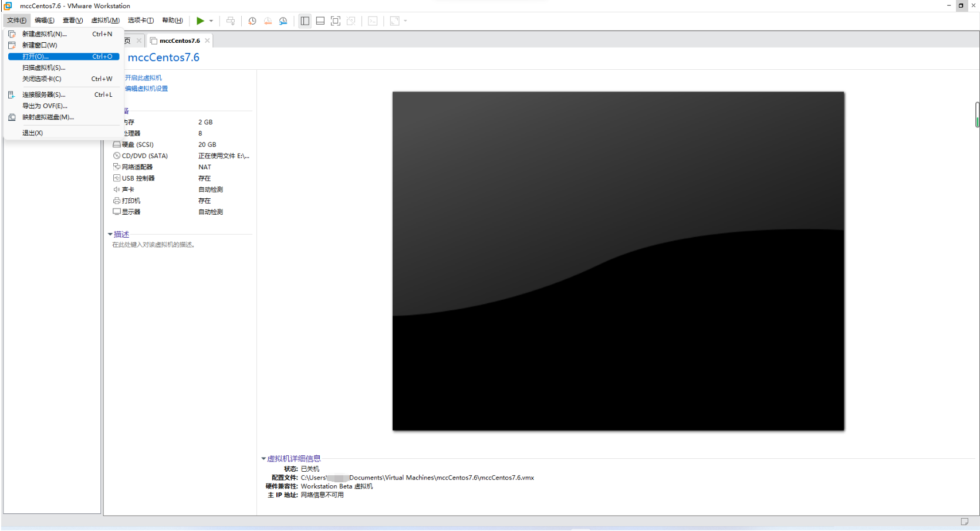
Task: Enter full screen mode icon
Action: tap(336, 21)
